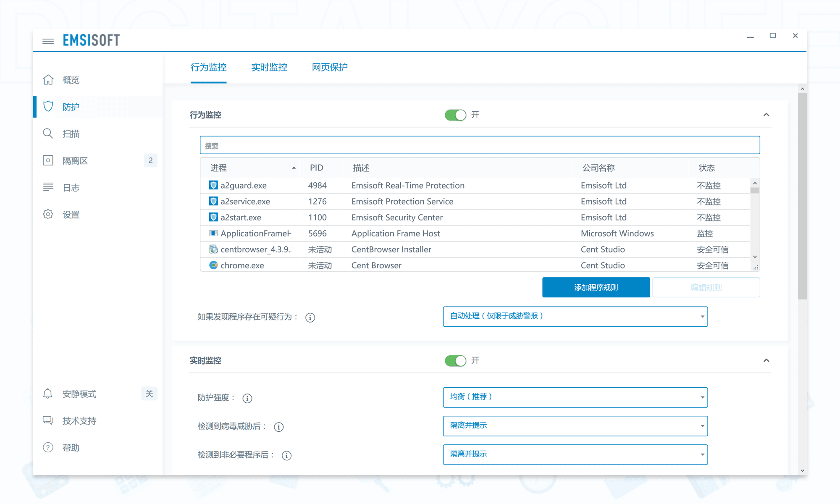Switch to the 实时监控 tab

(x=269, y=67)
